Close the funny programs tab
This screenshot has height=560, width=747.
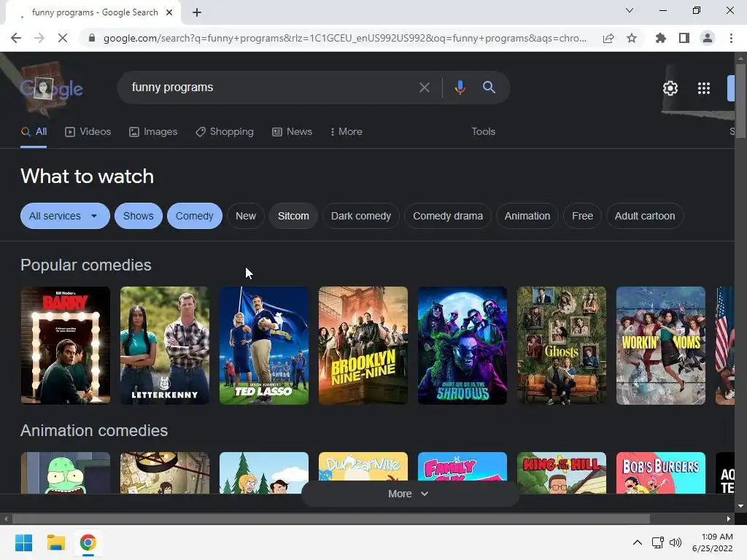169,13
